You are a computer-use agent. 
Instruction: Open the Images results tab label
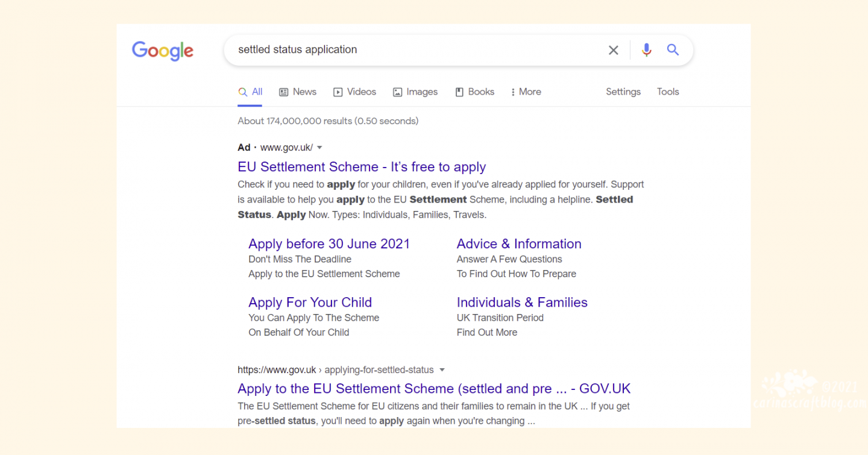[x=422, y=92]
